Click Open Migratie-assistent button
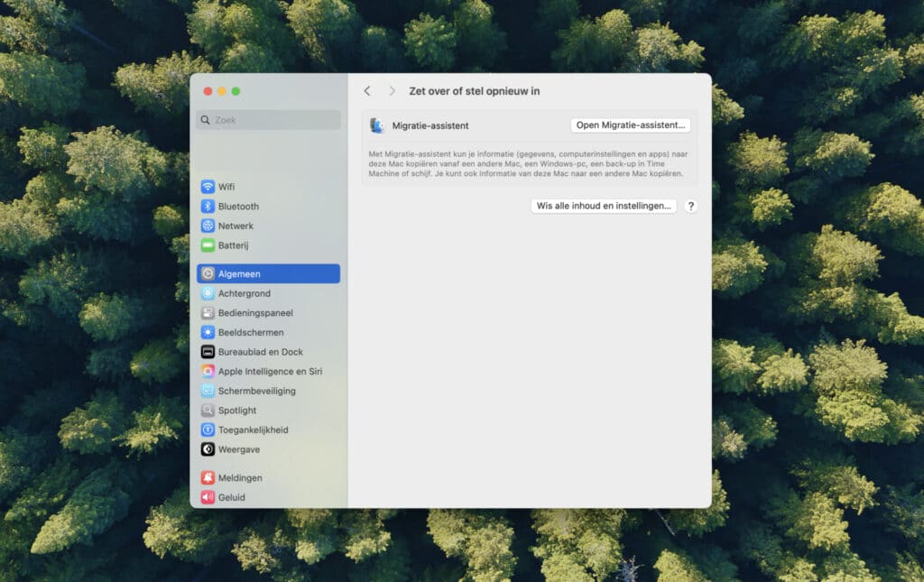 coord(632,125)
